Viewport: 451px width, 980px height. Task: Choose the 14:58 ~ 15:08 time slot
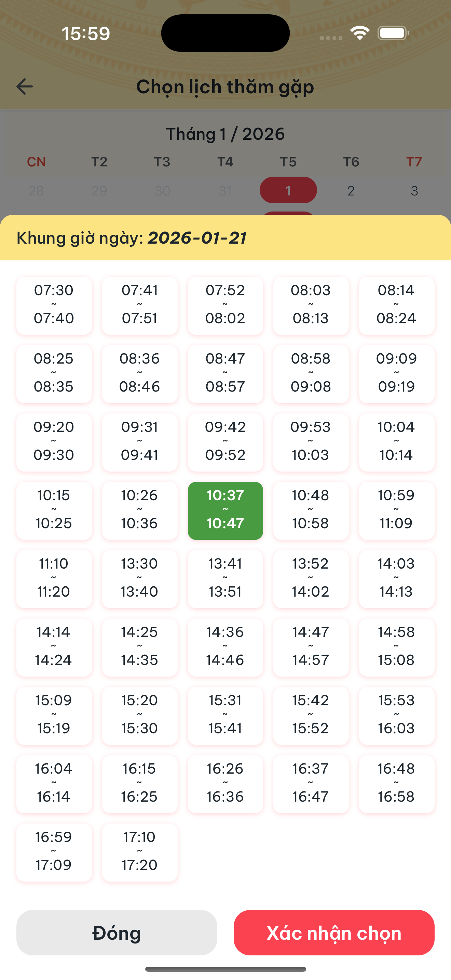pos(396,647)
